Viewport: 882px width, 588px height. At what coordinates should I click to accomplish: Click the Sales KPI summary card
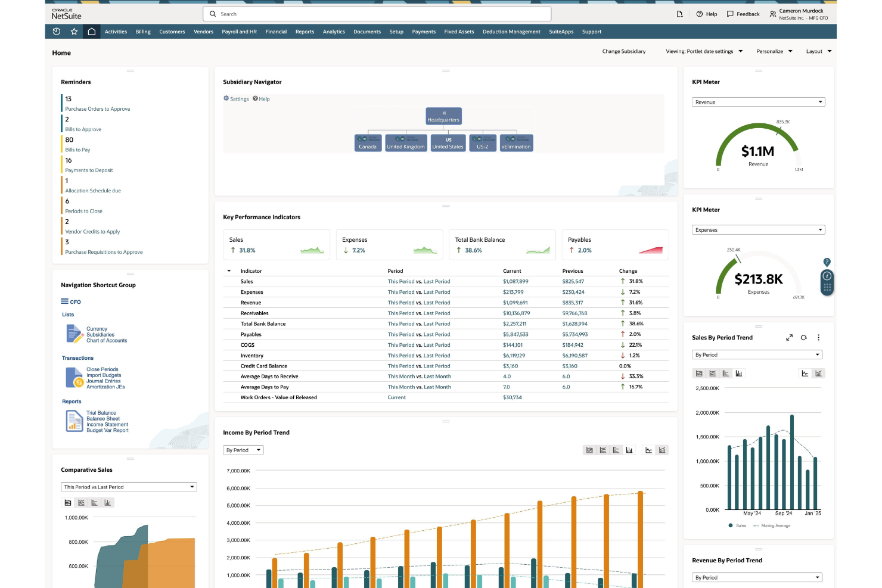277,245
